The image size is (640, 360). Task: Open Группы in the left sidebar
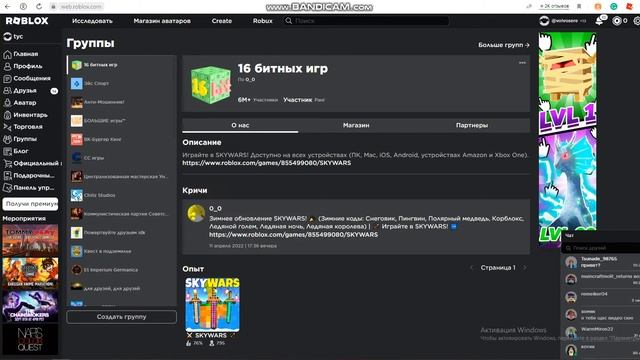coord(20,139)
